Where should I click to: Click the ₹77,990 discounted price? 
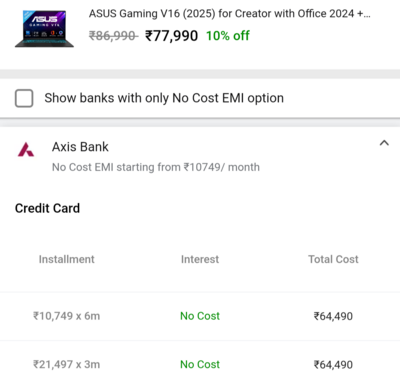[x=171, y=36]
